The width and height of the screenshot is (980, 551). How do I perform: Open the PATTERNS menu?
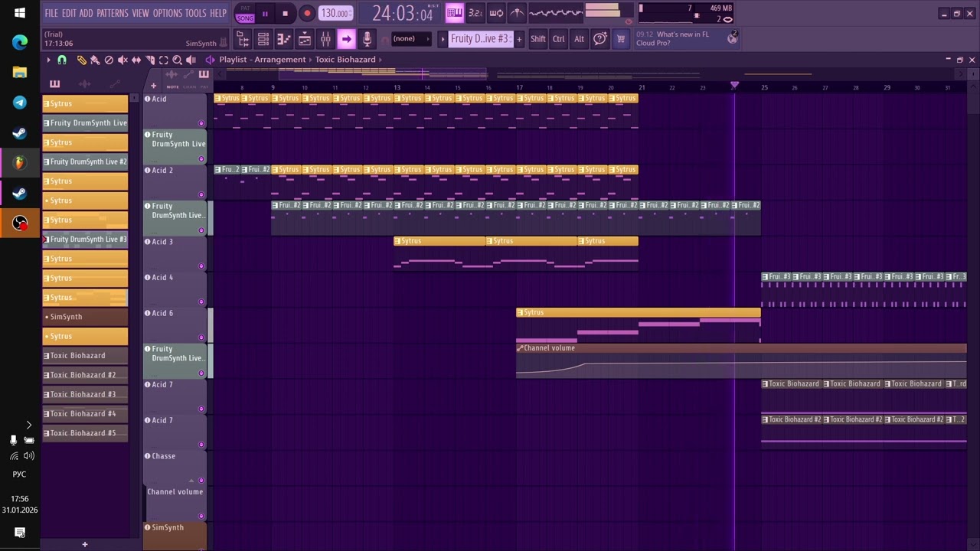click(x=113, y=13)
